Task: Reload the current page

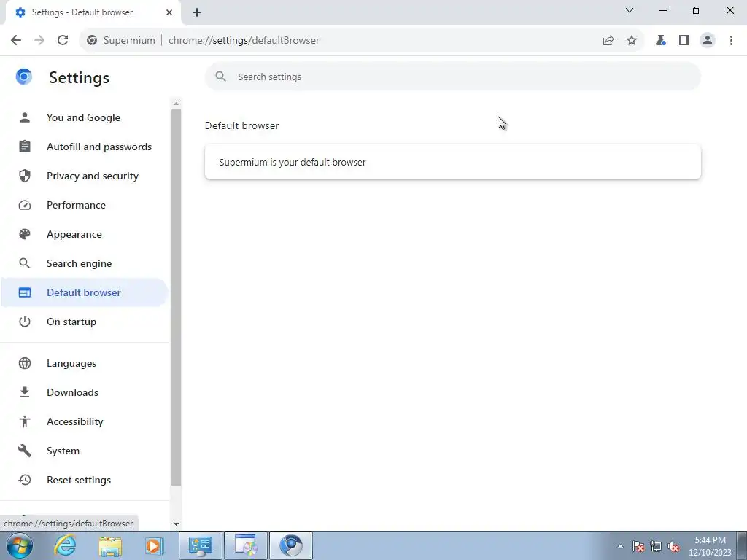Action: (x=63, y=41)
